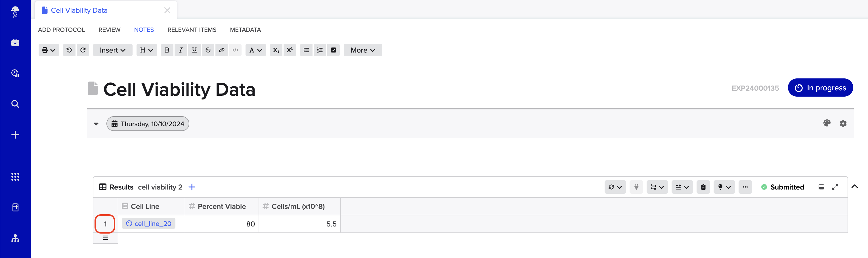Open the lightbulb dropdown

724,187
